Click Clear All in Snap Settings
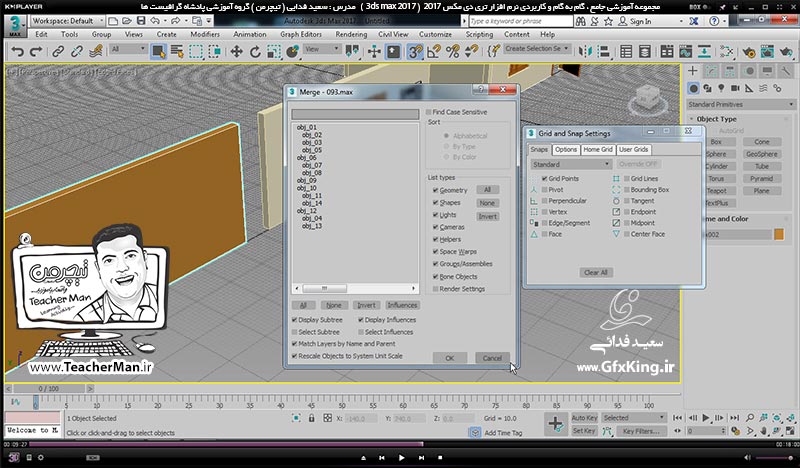This screenshot has width=800, height=468. pyautogui.click(x=595, y=273)
